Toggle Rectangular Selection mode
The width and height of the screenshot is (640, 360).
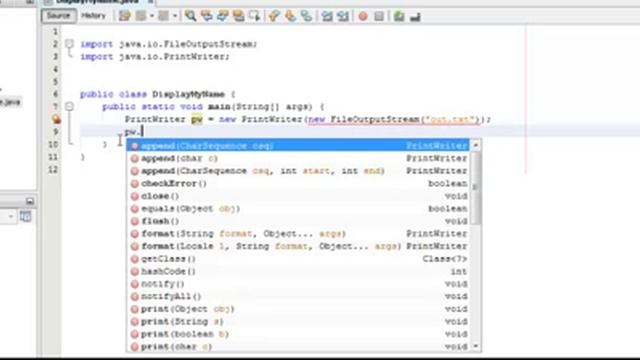point(254,16)
